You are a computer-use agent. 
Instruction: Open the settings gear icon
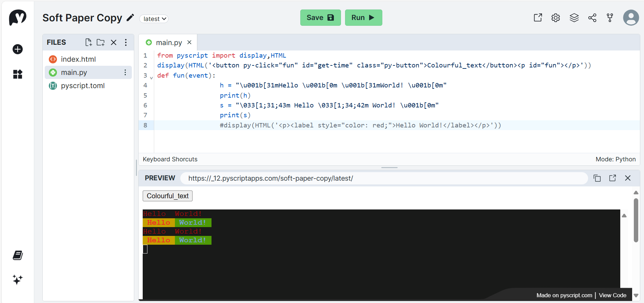pyautogui.click(x=556, y=18)
